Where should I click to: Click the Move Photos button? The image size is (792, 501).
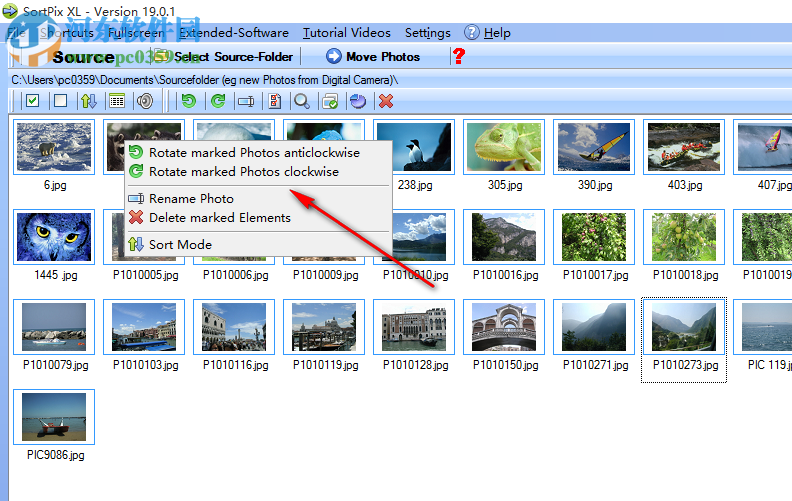pos(373,57)
